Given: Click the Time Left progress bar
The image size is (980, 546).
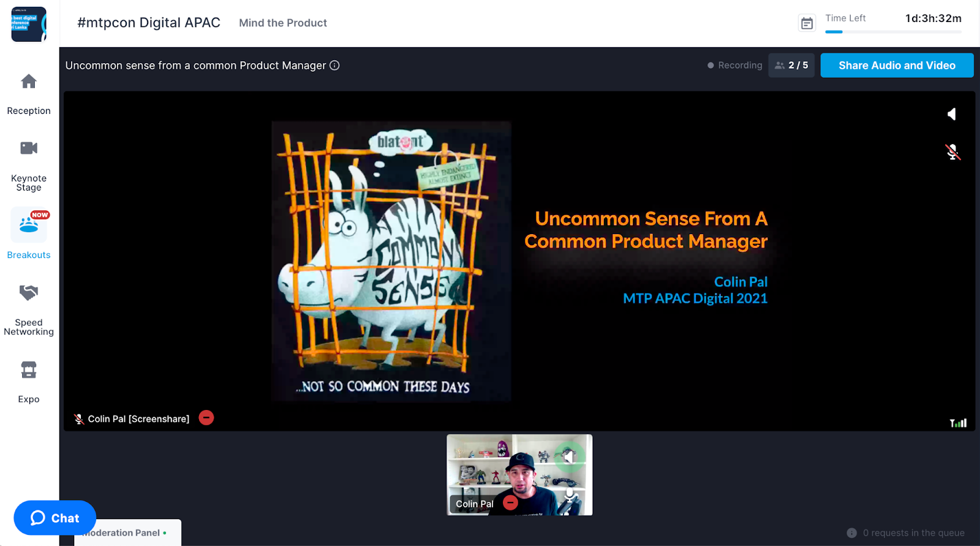Looking at the screenshot, I should [893, 32].
